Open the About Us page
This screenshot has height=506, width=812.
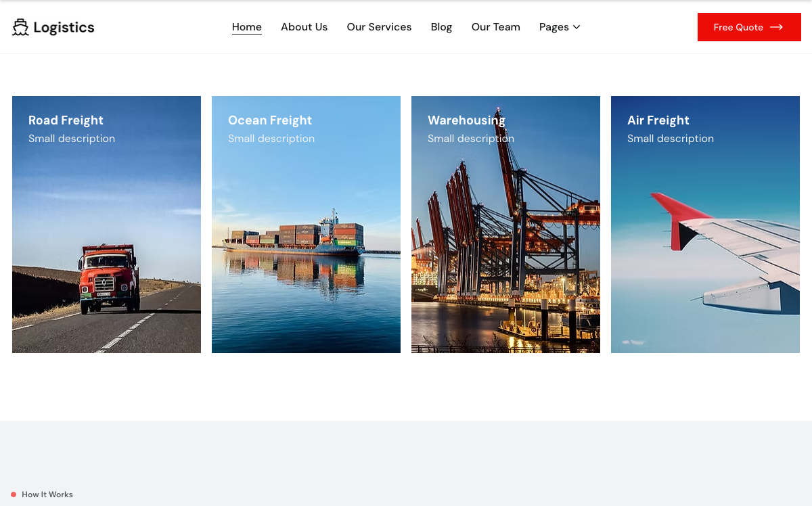(304, 27)
